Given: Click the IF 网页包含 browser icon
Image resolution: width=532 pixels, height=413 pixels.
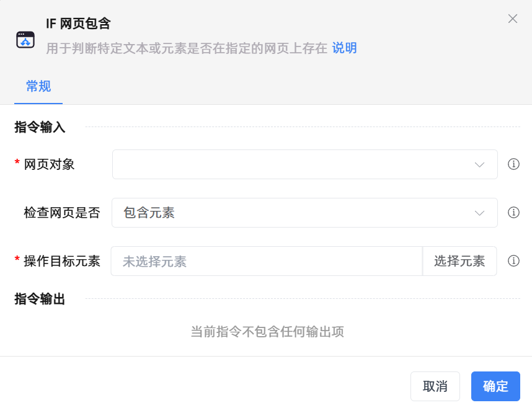Looking at the screenshot, I should tap(25, 40).
